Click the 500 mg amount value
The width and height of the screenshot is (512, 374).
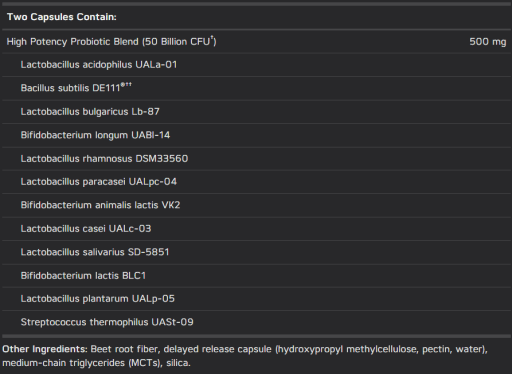[x=488, y=42]
